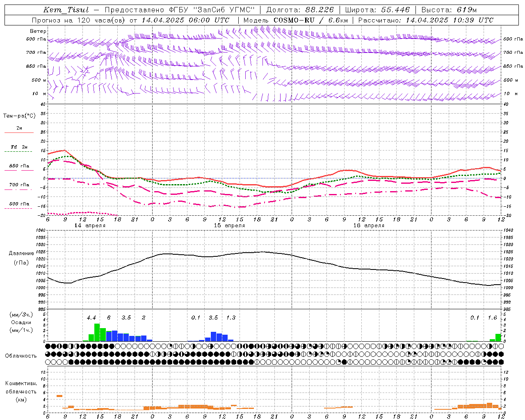Screen dimensions: 525x420
Task: Click the (мм/3ч.) precipitation unit label
Action: pyautogui.click(x=21, y=315)
